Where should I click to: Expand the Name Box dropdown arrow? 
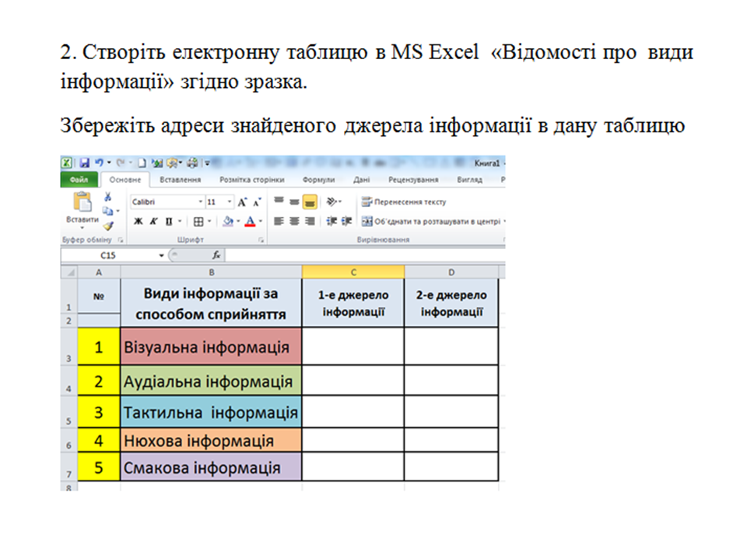162,255
